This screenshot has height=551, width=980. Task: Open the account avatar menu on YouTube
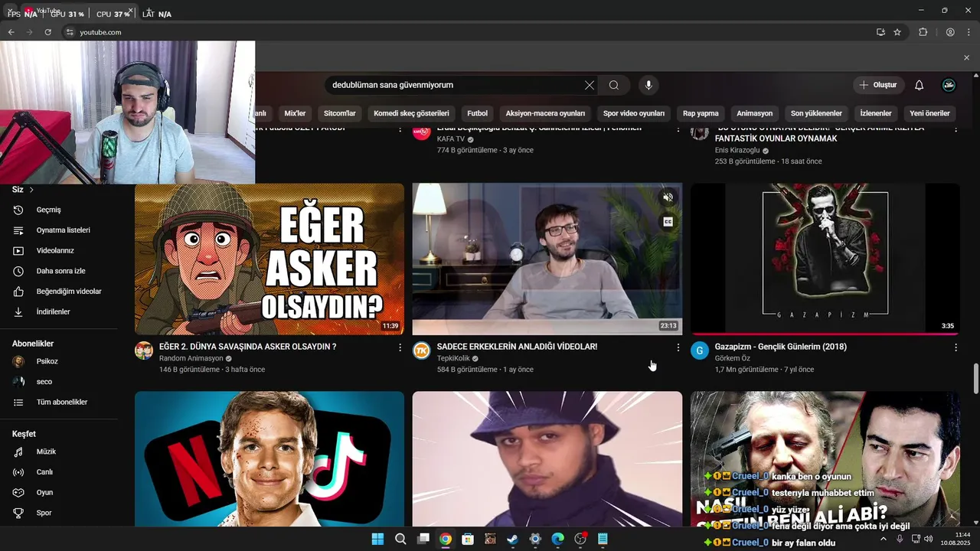[949, 85]
